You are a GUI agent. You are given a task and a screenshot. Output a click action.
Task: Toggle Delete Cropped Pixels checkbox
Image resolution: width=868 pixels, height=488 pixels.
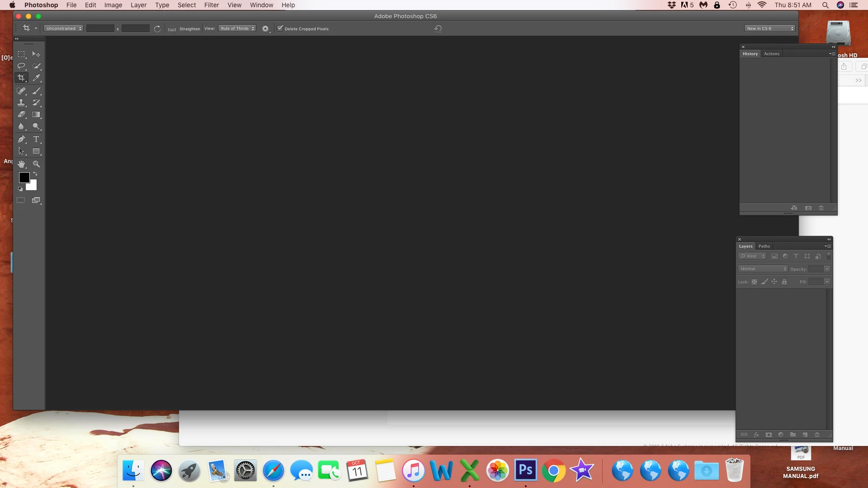click(280, 28)
